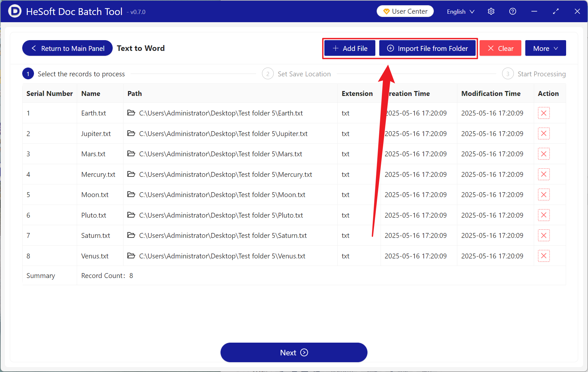The height and width of the screenshot is (372, 588).
Task: Remove the Jupiter.txt record with red X
Action: coord(544,133)
